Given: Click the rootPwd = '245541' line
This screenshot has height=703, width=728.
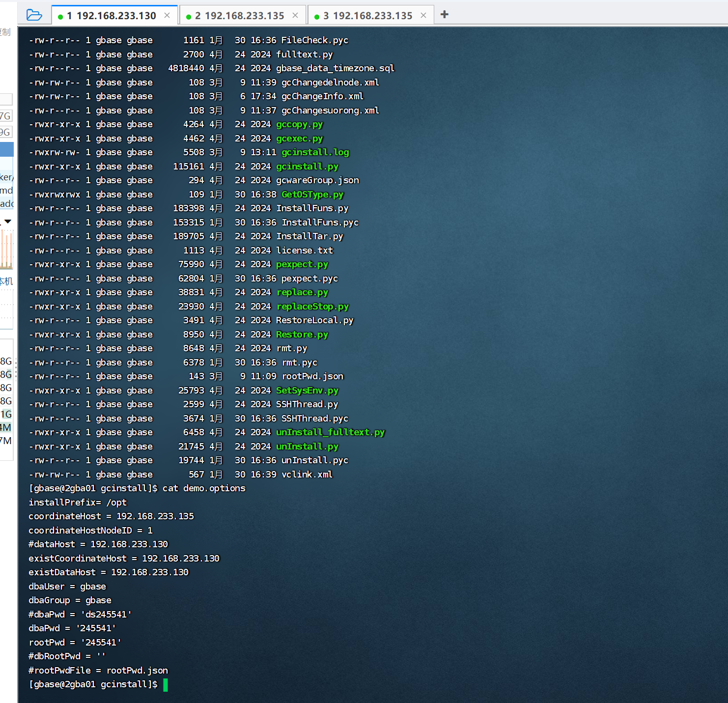Looking at the screenshot, I should pos(75,643).
